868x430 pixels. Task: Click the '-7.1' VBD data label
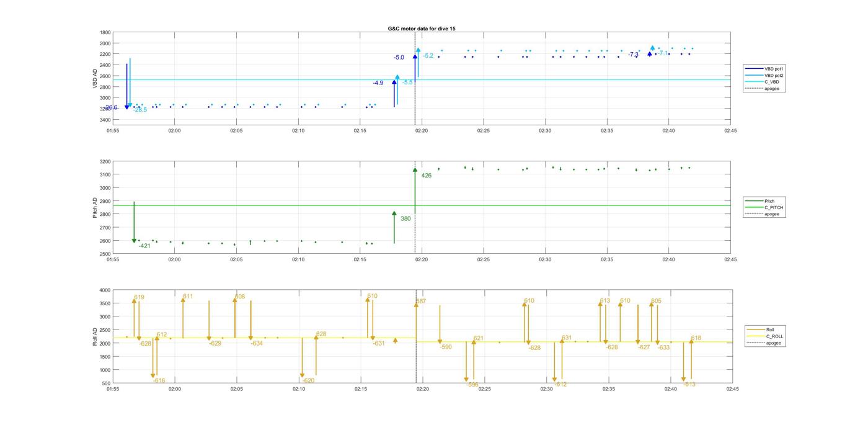[x=663, y=53]
